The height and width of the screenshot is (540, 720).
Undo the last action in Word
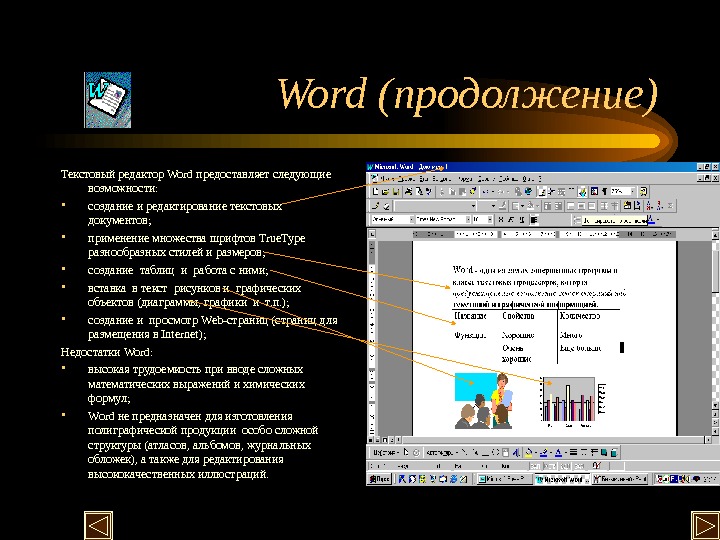[485, 192]
